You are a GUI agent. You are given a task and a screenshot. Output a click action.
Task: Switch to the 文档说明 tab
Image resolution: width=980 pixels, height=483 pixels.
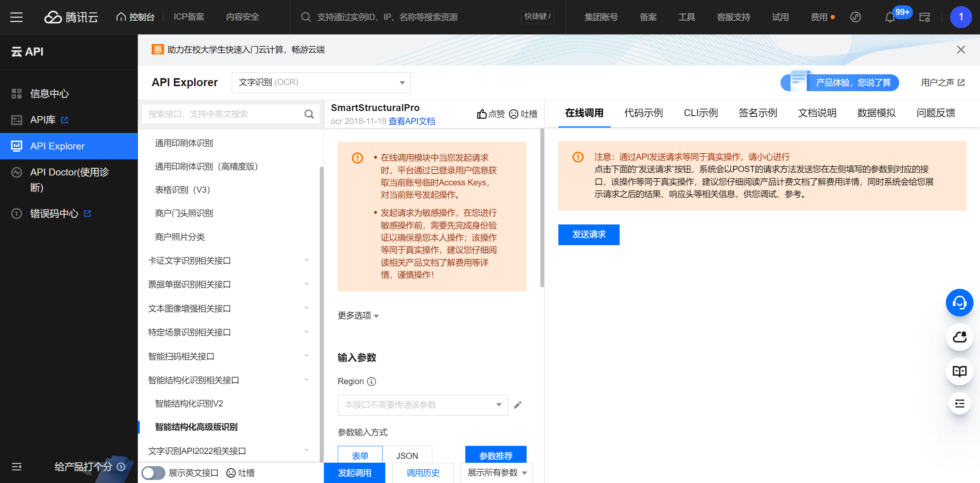pyautogui.click(x=817, y=113)
